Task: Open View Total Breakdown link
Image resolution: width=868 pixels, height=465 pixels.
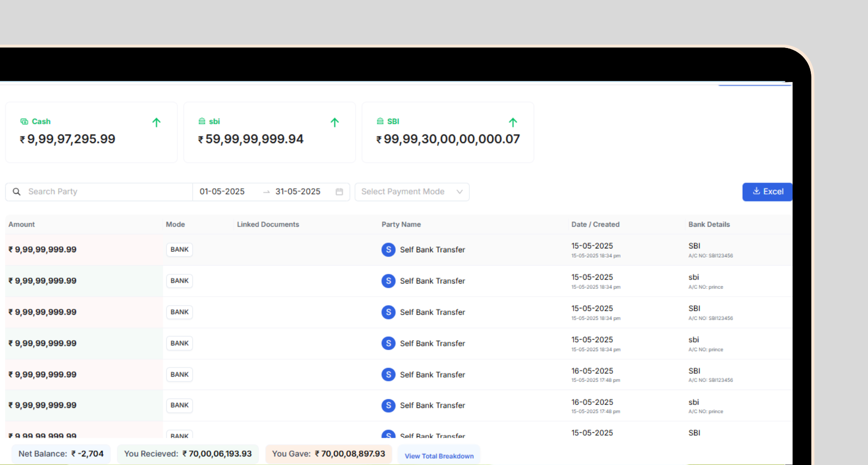Action: 439,456
